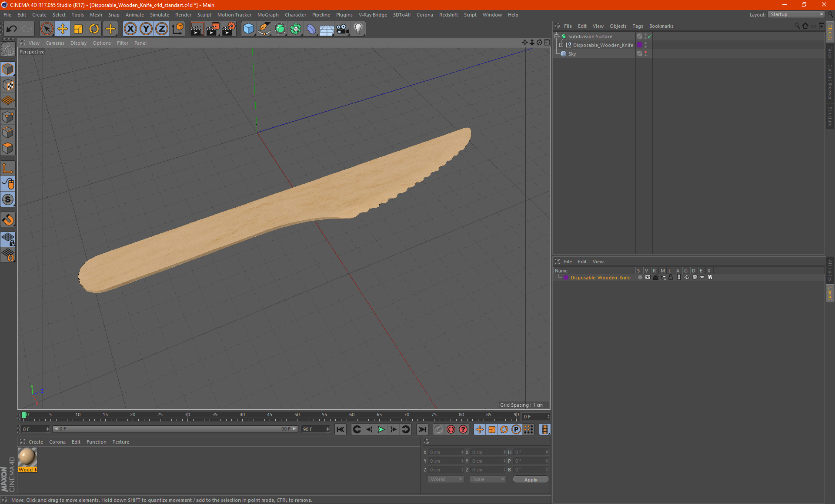The height and width of the screenshot is (504, 835).
Task: Open the spline Pen tool
Action: 264,29
